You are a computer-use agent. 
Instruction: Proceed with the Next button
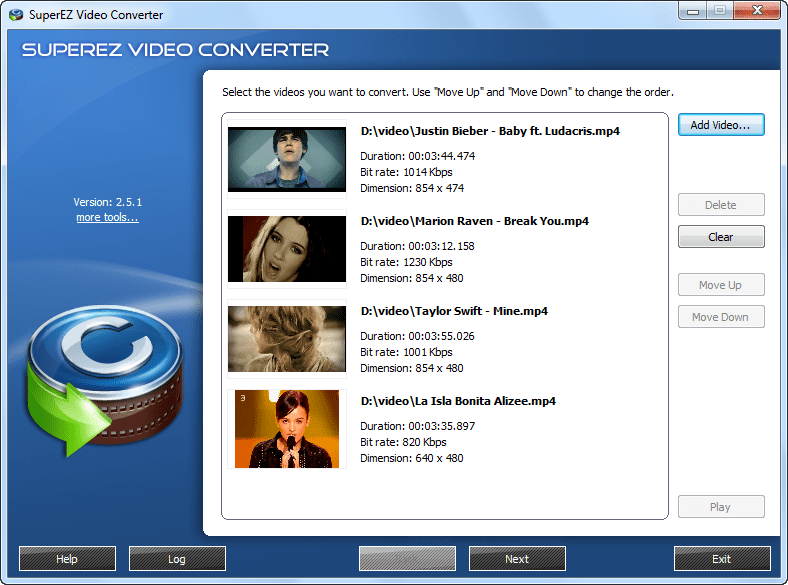tap(517, 559)
